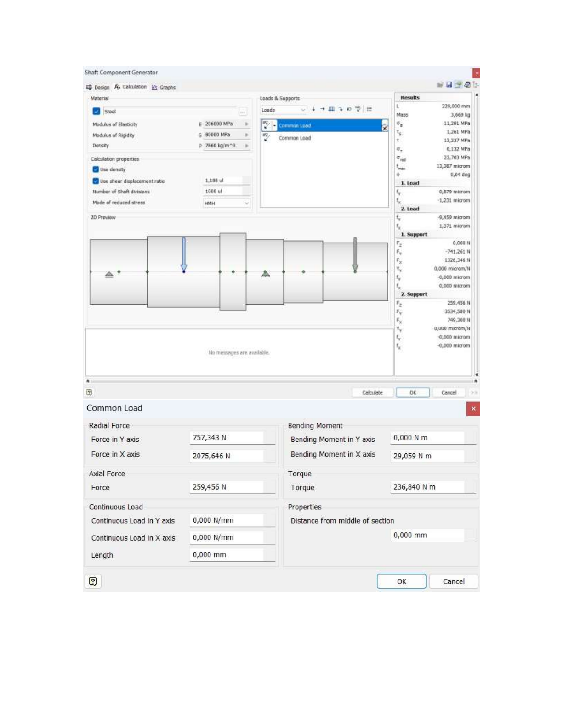This screenshot has width=563, height=728.
Task: Click help icon in Common Load dialog
Action: click(93, 581)
